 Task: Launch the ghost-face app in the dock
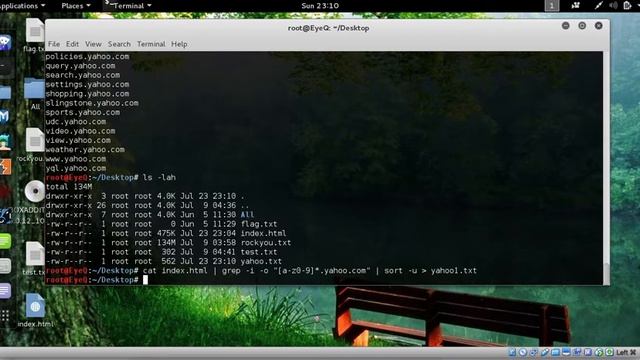tap(5, 42)
